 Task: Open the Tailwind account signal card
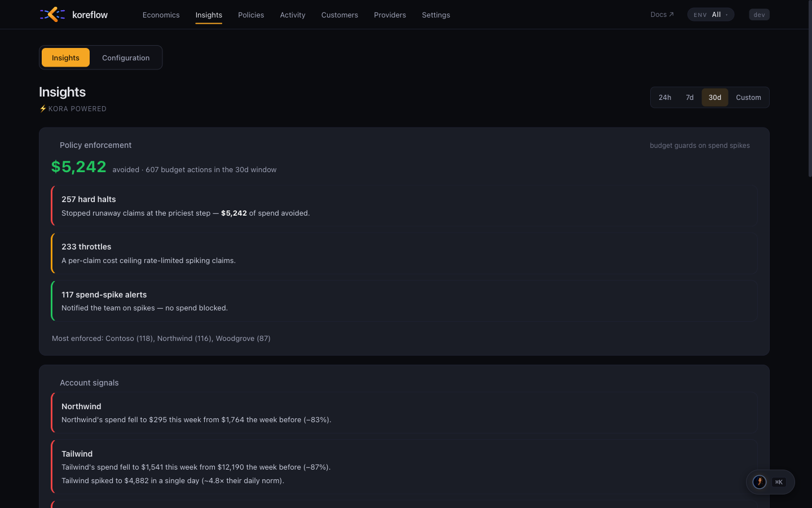(404, 467)
